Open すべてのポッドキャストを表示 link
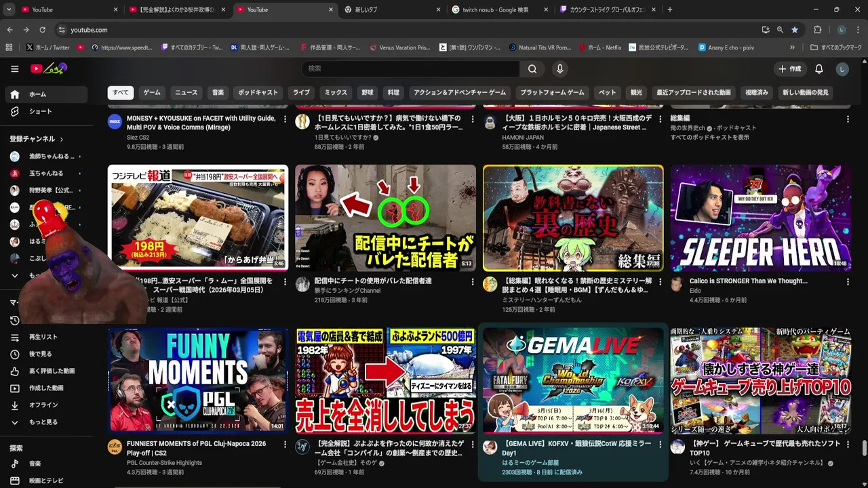 [710, 138]
